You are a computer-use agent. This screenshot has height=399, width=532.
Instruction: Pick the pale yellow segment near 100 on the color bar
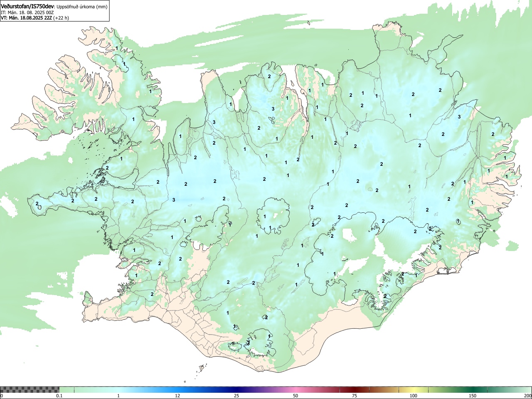414,389
